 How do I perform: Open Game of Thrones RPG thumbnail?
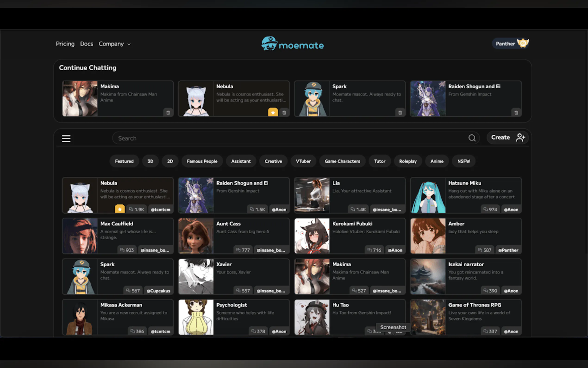point(428,317)
